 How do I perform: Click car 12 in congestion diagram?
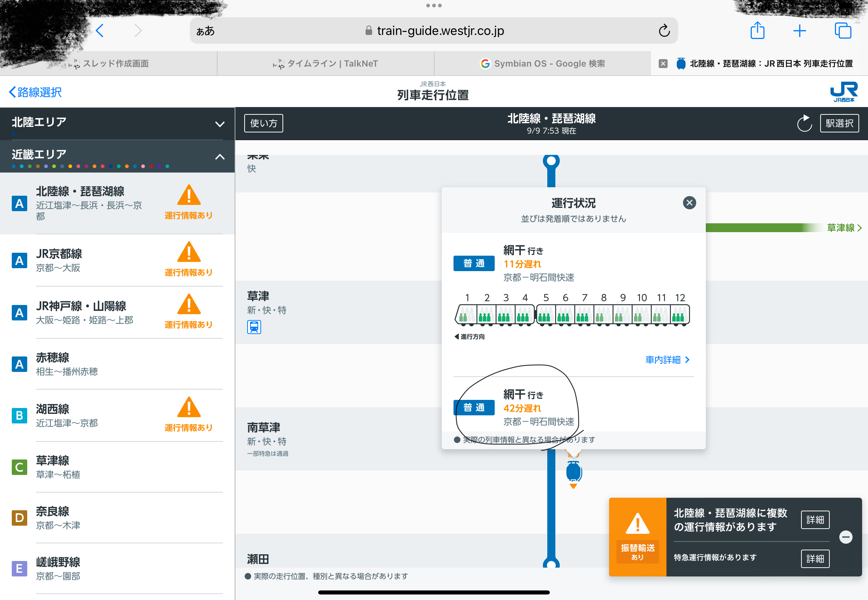tap(680, 314)
